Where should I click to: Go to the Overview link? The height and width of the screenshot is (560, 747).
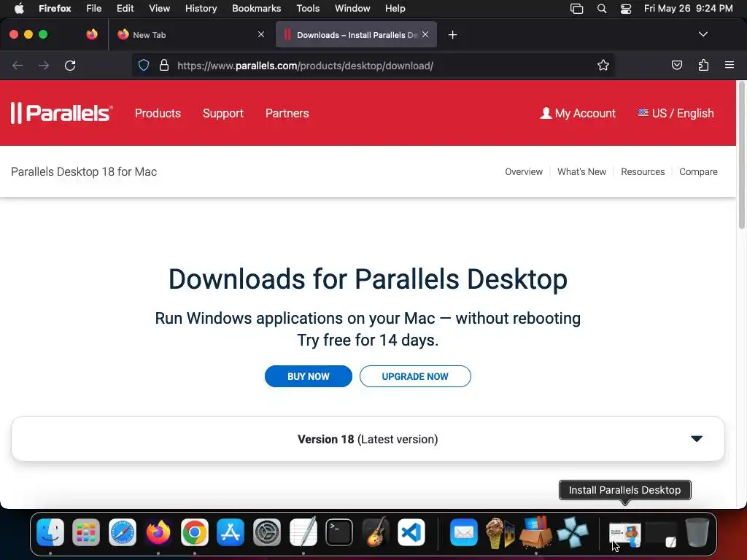click(x=524, y=171)
